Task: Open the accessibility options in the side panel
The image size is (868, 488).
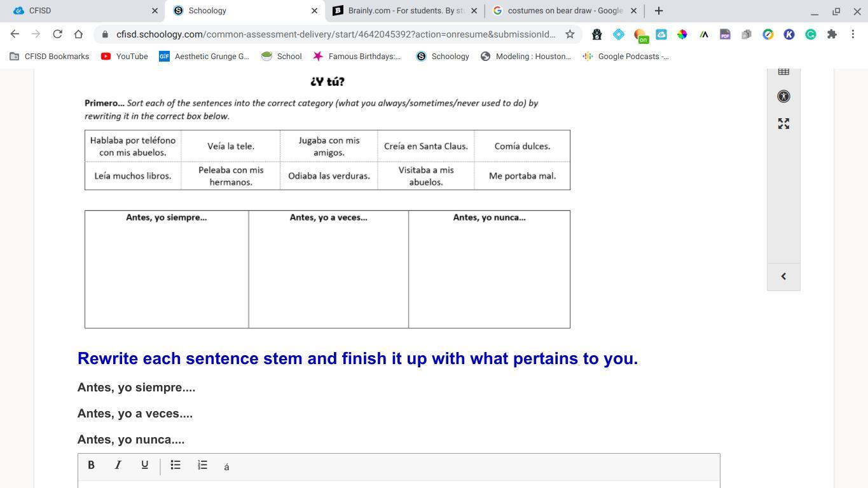Action: pos(783,97)
